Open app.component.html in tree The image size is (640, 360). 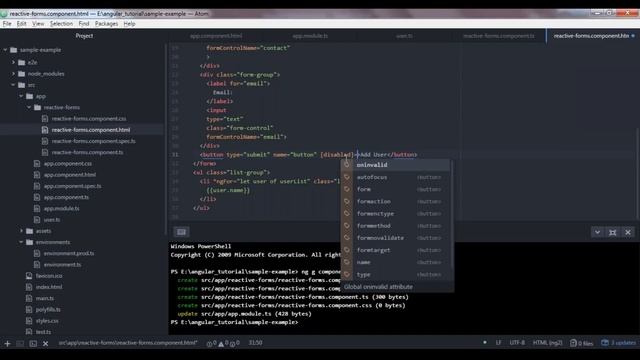[x=70, y=175]
